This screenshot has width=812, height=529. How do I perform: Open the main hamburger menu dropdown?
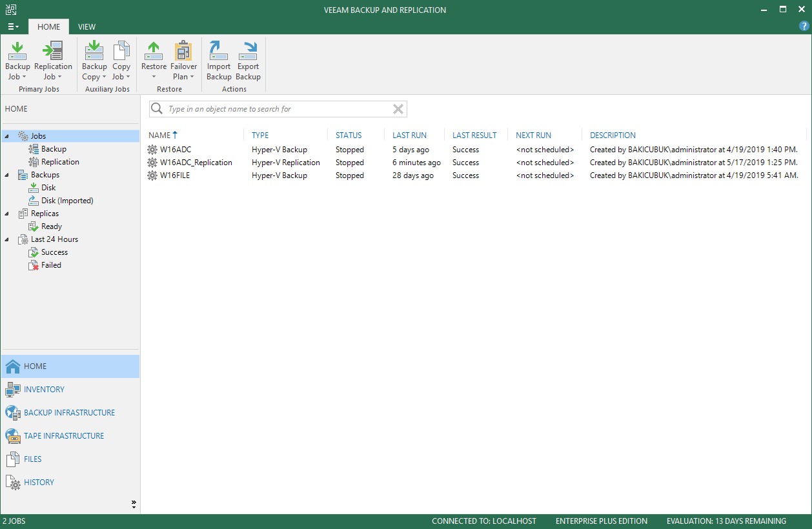click(13, 26)
